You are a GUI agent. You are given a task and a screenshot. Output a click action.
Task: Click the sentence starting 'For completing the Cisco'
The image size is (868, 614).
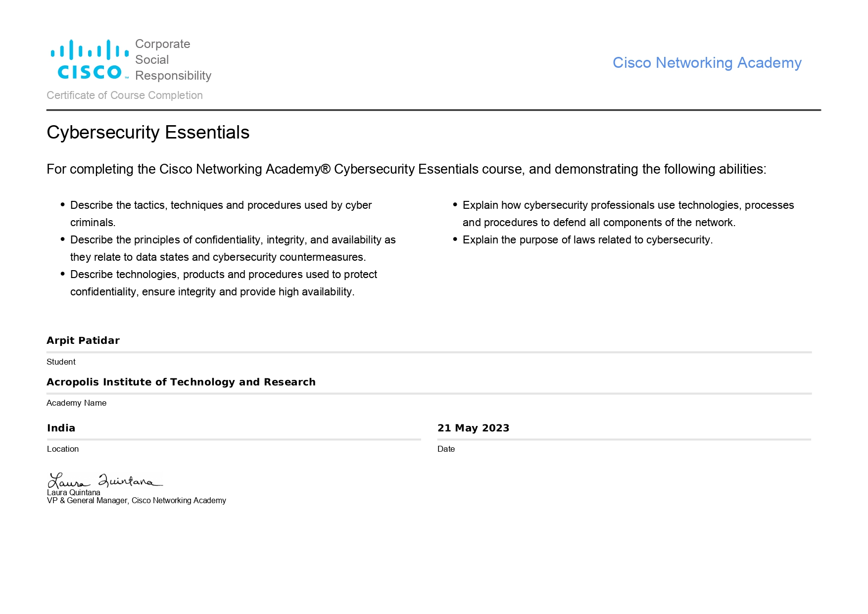[x=406, y=169]
